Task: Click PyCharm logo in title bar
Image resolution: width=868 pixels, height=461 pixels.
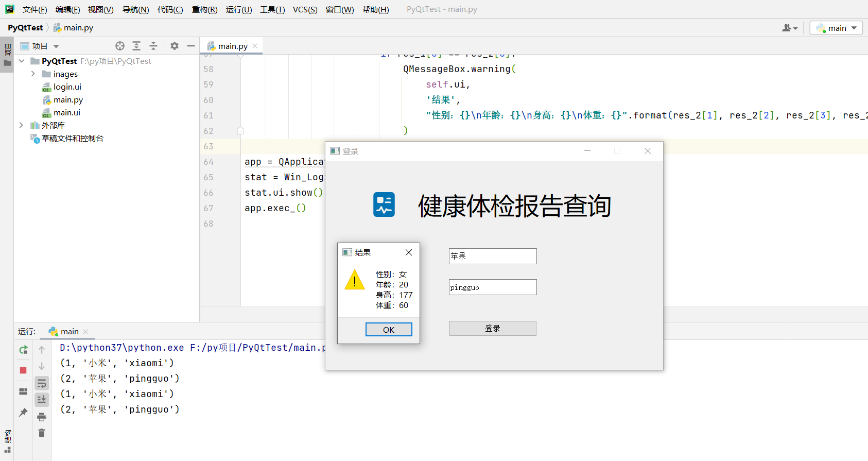Action: pos(10,9)
